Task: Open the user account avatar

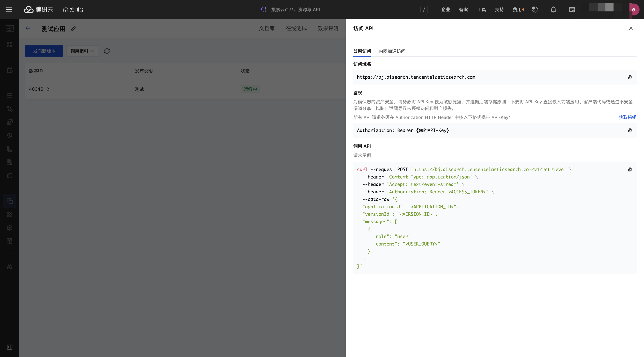Action: 634,9
